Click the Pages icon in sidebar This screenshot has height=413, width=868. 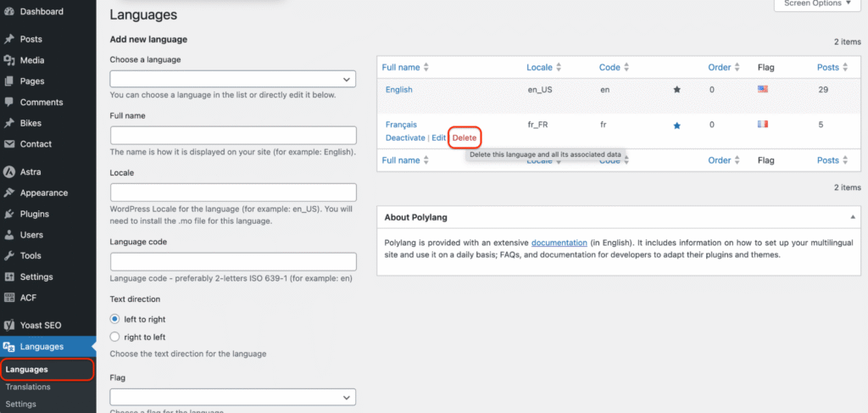8,81
